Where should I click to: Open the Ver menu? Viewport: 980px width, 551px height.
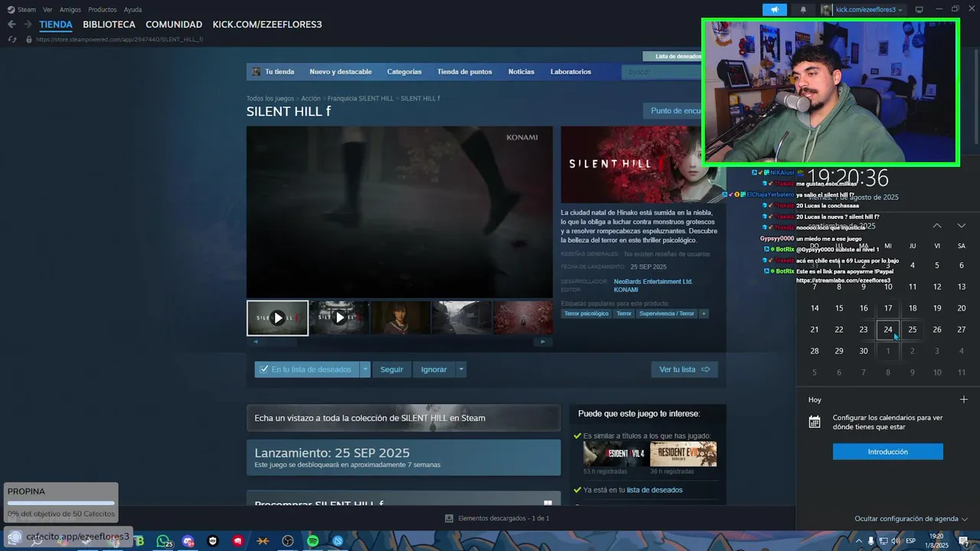[47, 9]
